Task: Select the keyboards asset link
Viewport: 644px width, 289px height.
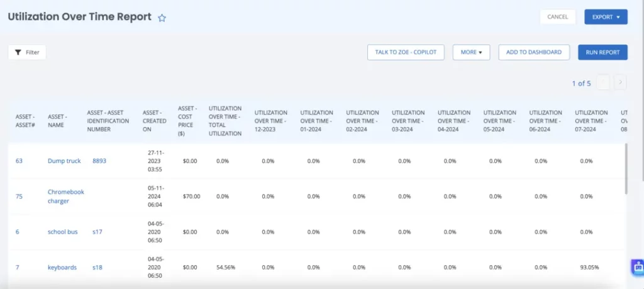Action: pos(62,268)
